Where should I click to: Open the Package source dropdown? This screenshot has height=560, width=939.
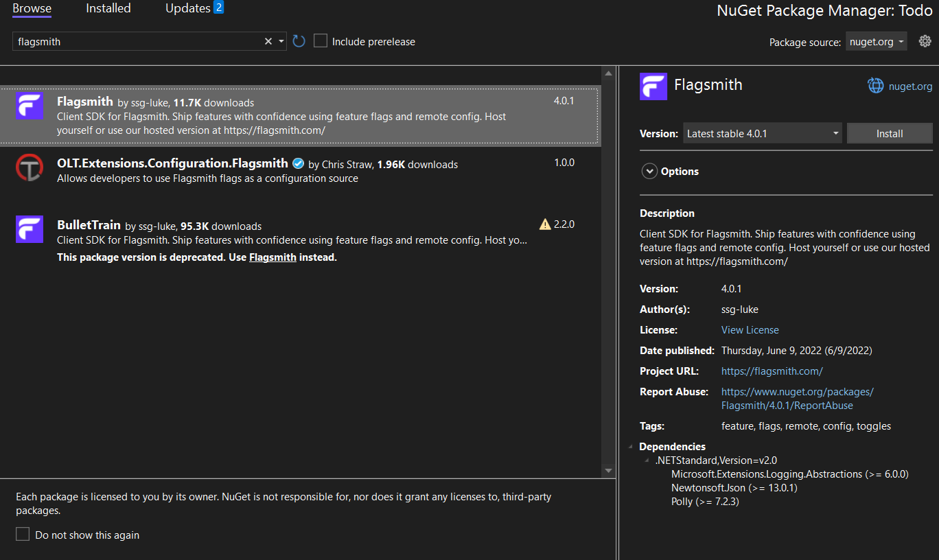point(876,41)
